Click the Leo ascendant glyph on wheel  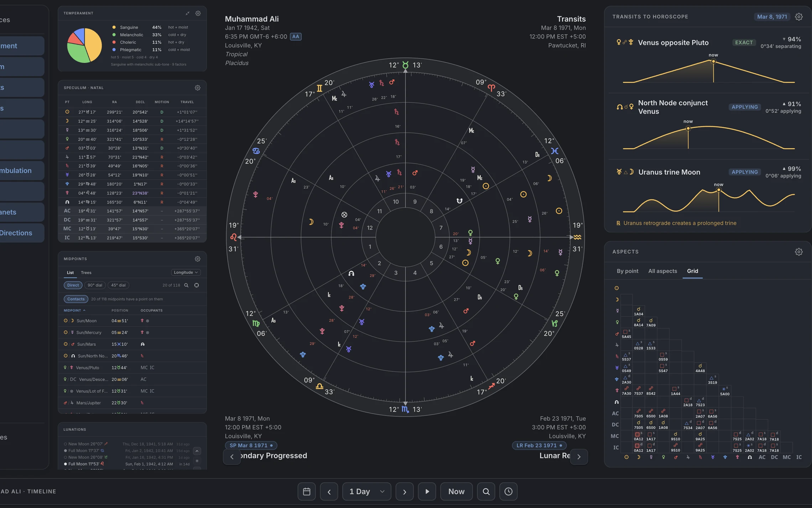pyautogui.click(x=233, y=237)
